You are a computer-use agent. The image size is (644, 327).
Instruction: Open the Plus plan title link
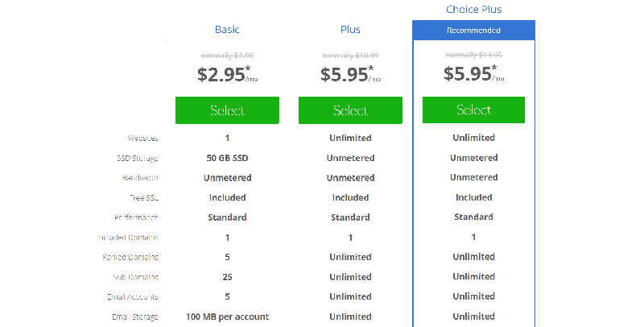coord(350,30)
